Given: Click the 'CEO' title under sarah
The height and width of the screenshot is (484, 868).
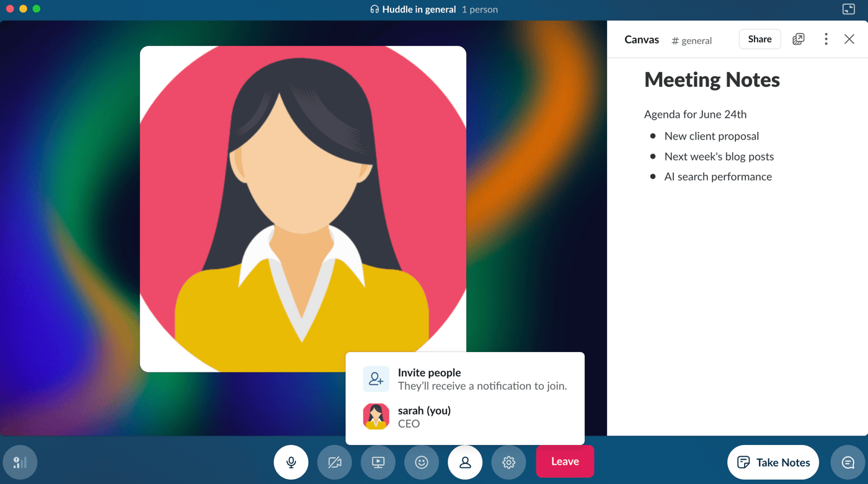Looking at the screenshot, I should point(409,424).
